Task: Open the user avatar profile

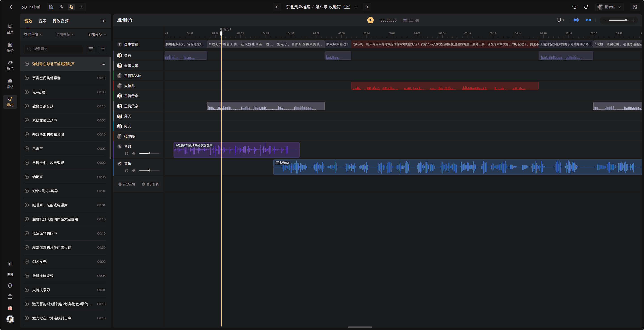Action: pyautogui.click(x=10, y=319)
